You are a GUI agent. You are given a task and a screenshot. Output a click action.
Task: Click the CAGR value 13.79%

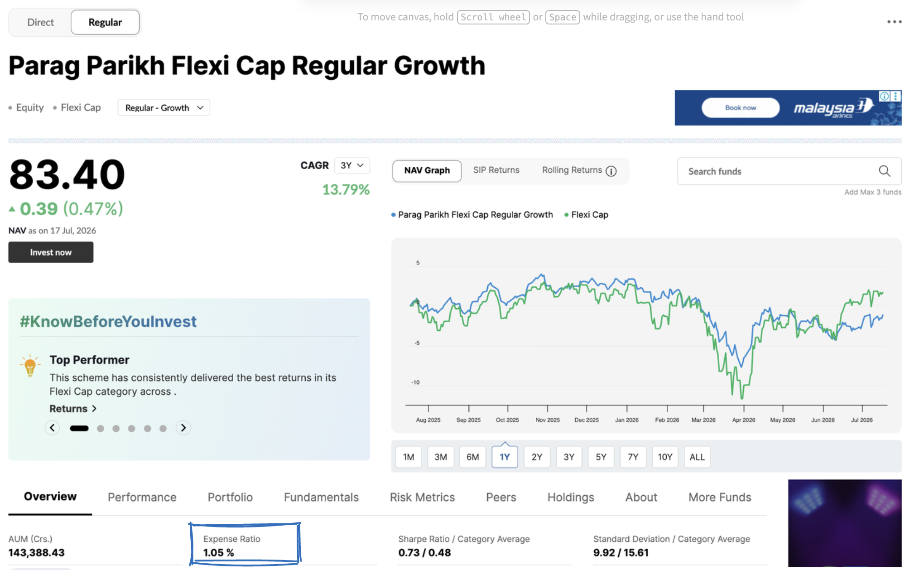tap(346, 189)
